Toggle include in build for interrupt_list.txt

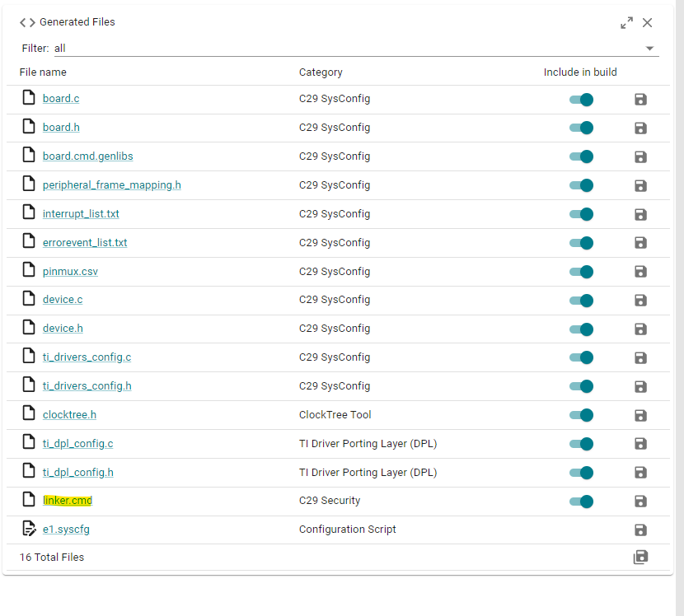click(x=581, y=214)
